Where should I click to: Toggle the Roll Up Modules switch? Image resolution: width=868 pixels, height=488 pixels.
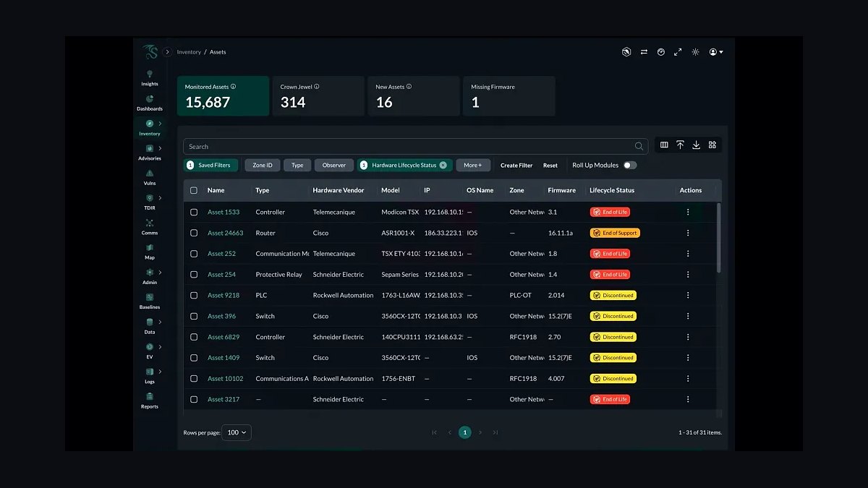tap(630, 165)
